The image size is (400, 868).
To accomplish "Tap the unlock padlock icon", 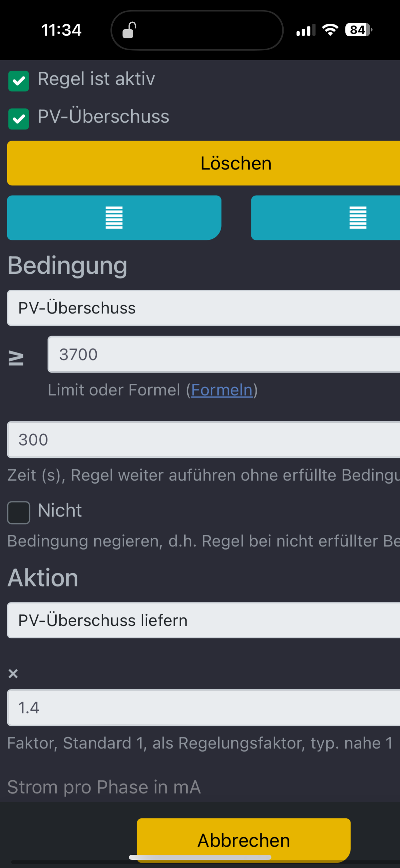I will click(129, 30).
